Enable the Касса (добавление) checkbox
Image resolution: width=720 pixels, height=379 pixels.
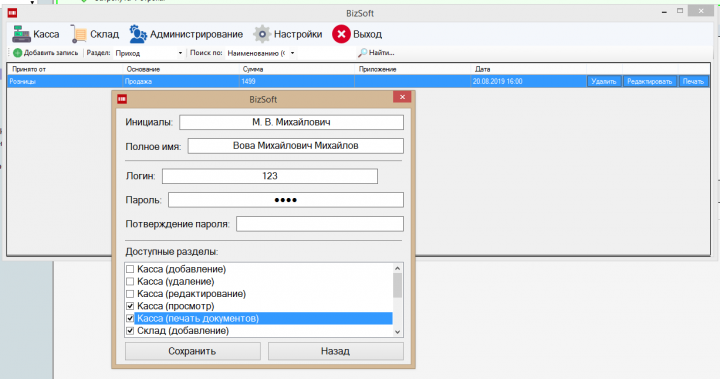tap(130, 269)
